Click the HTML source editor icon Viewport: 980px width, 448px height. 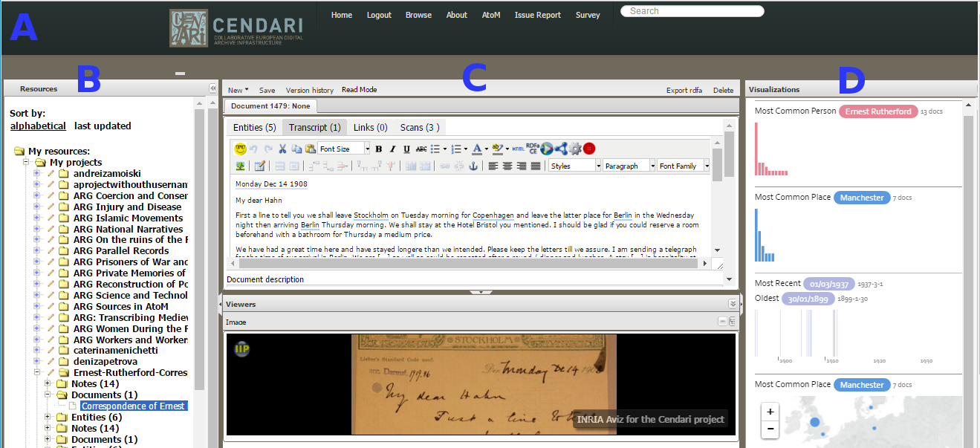pos(518,149)
